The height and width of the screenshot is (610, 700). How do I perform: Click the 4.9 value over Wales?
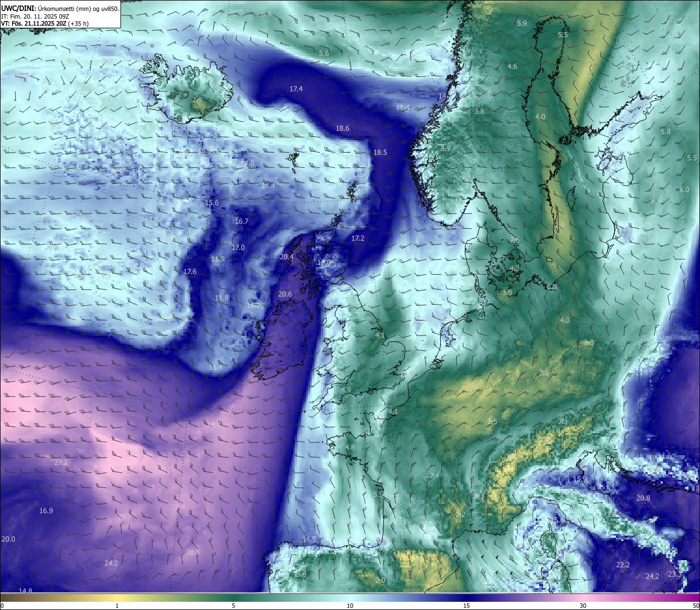(x=346, y=390)
